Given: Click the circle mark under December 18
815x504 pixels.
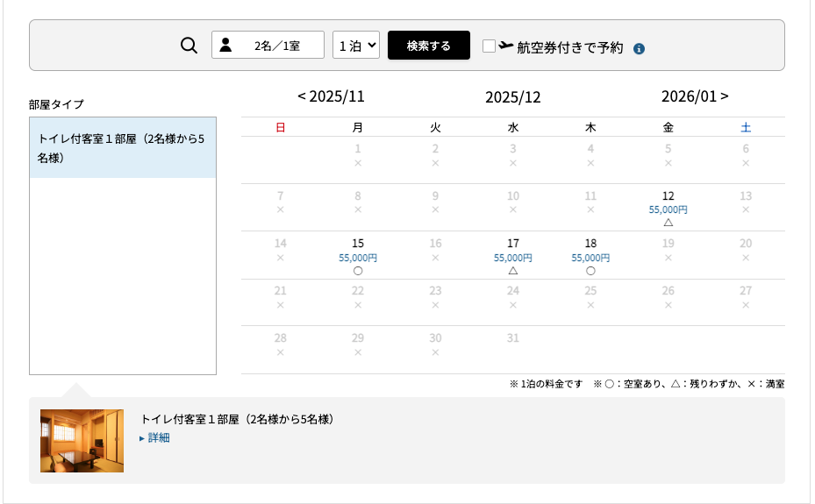Looking at the screenshot, I should [x=590, y=271].
